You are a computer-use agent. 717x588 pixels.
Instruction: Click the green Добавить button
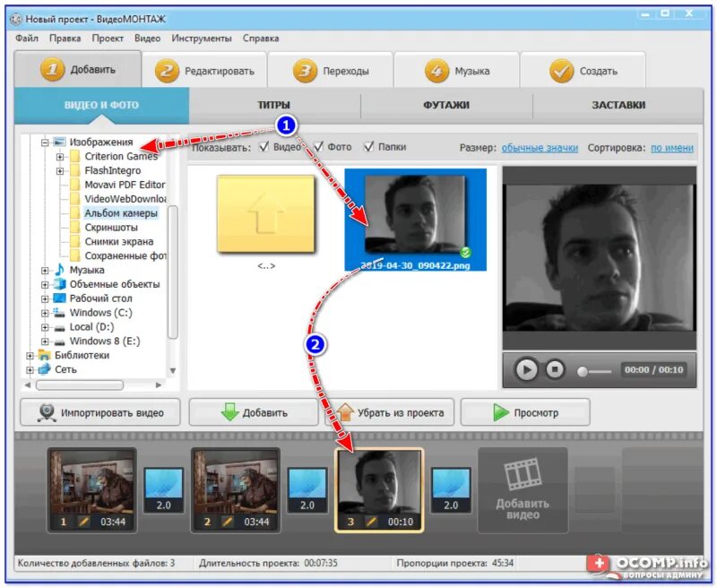coord(254,412)
